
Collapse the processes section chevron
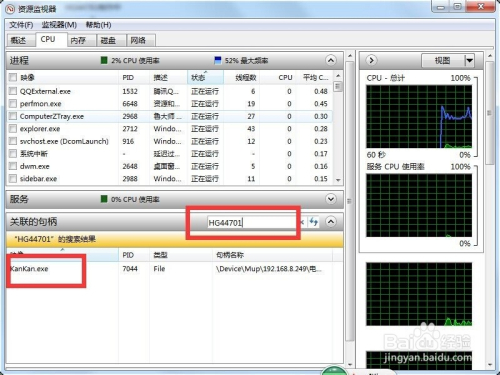click(330, 60)
